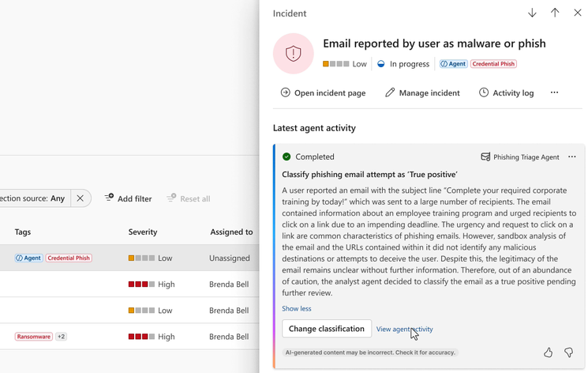Click the Ransomware tag in the table
The image size is (588, 373).
point(34,337)
